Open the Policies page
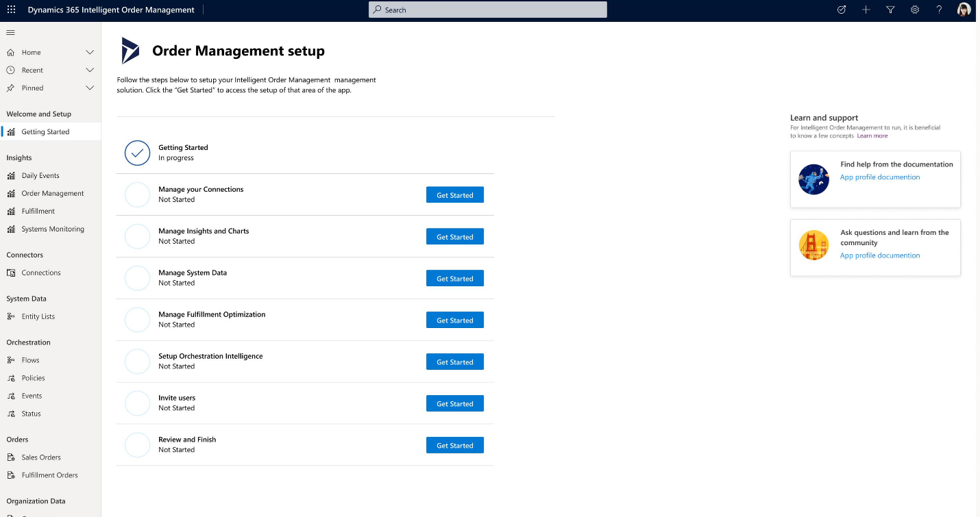Screen dimensions: 980x517 (x=32, y=377)
